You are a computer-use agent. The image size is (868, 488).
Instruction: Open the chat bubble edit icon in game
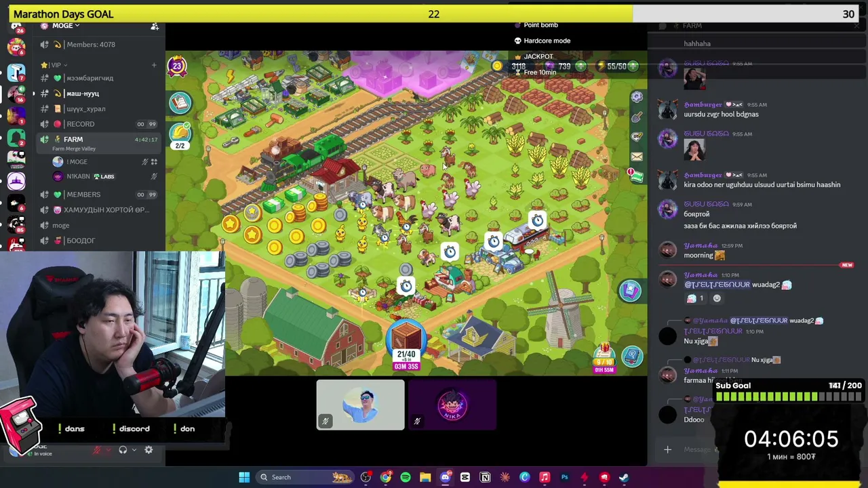point(637,137)
